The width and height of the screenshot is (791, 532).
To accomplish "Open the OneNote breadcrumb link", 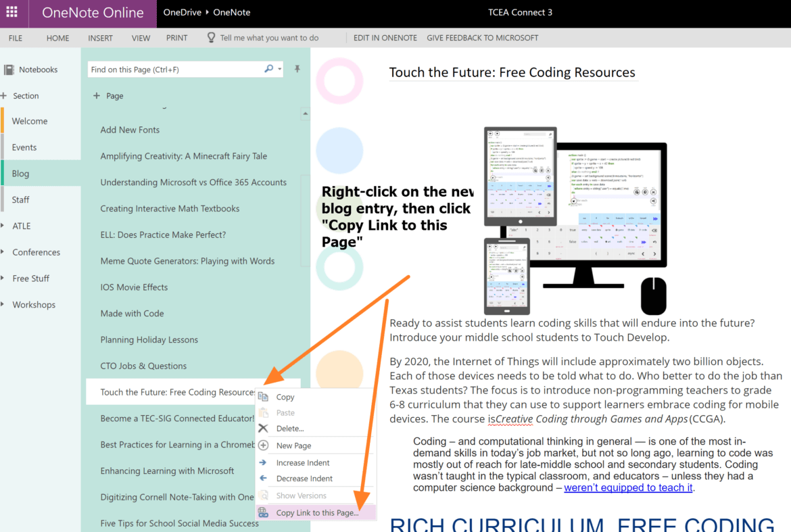I will (x=231, y=12).
